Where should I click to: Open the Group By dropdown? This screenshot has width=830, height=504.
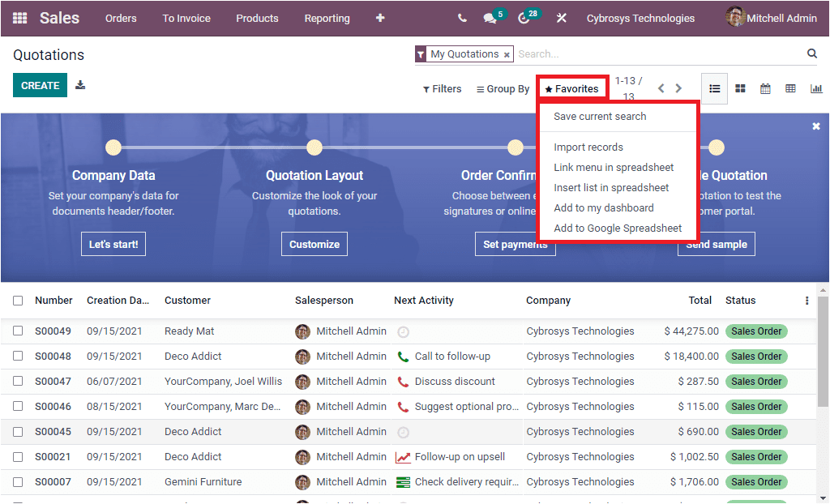tap(503, 88)
